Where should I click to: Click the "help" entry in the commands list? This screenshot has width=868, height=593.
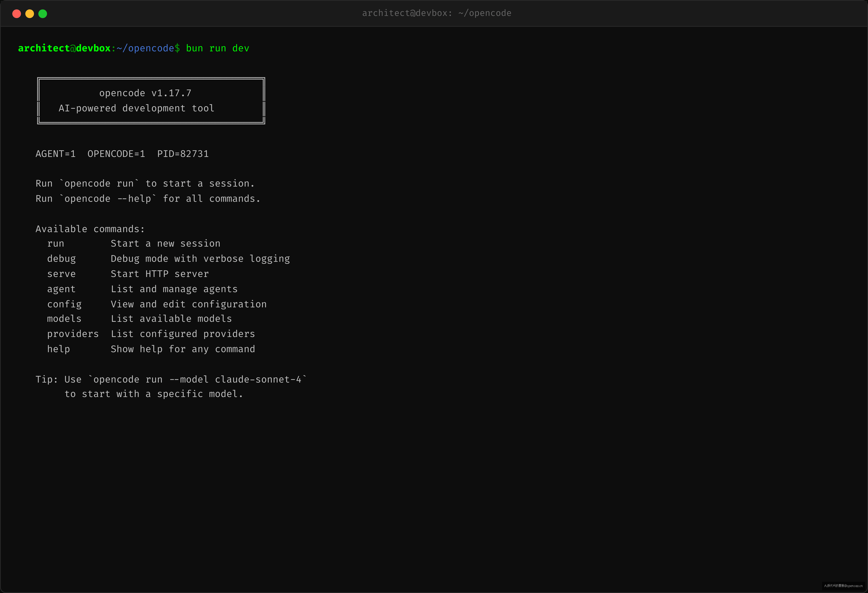pyautogui.click(x=59, y=349)
